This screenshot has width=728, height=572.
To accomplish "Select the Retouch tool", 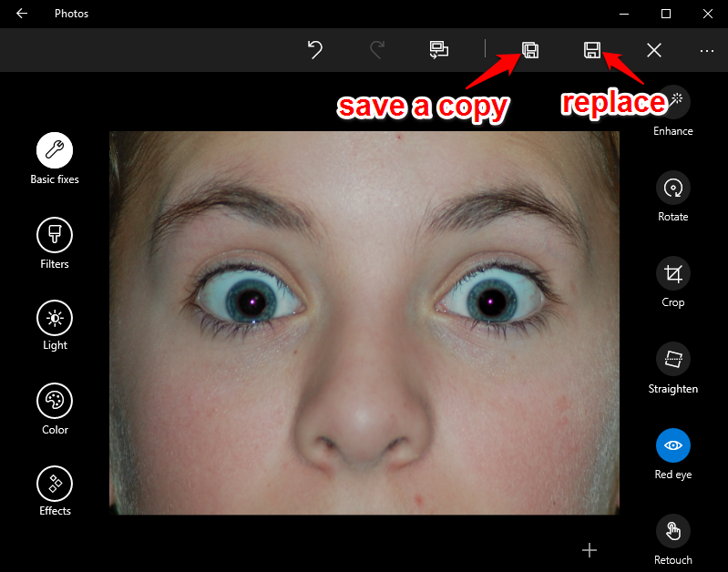I will 673,531.
